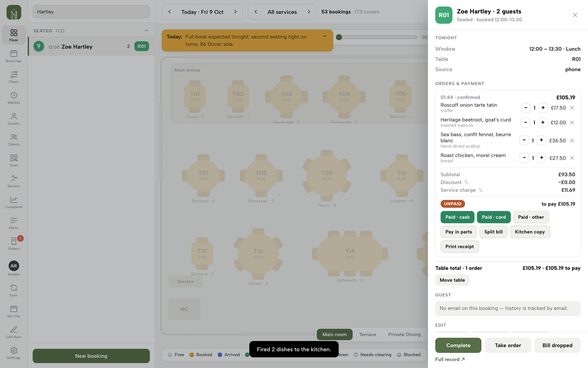Edit the Service charge pencil icon

pyautogui.click(x=480, y=190)
